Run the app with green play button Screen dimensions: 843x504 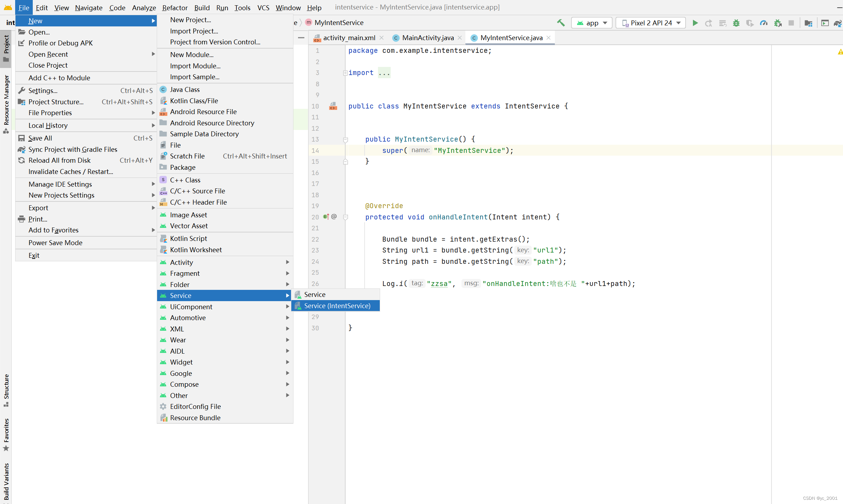(x=695, y=23)
